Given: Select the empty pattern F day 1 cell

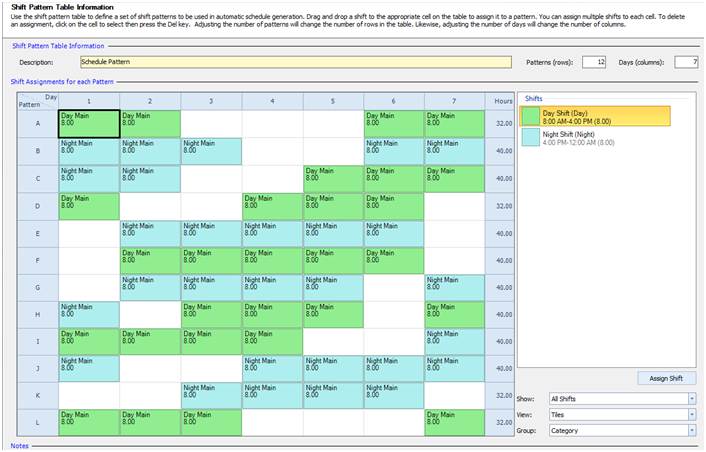Looking at the screenshot, I should (89, 261).
